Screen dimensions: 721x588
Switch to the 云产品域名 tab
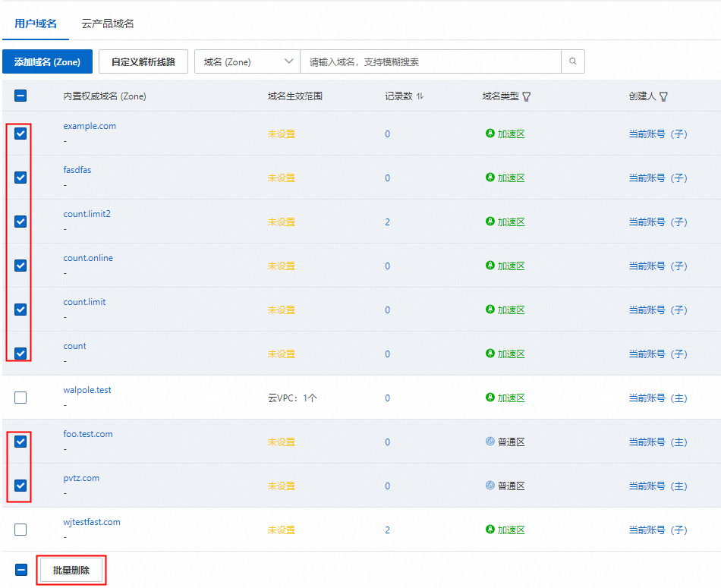point(108,24)
